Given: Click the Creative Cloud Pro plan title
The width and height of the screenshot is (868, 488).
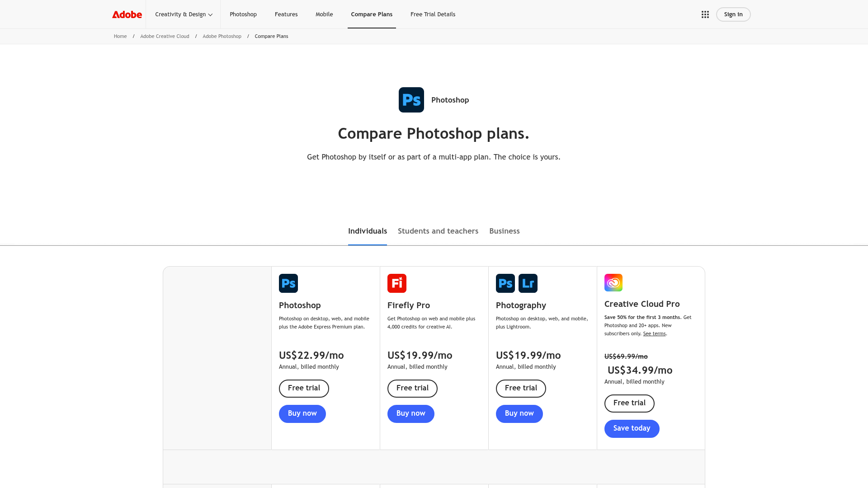Looking at the screenshot, I should (x=642, y=304).
